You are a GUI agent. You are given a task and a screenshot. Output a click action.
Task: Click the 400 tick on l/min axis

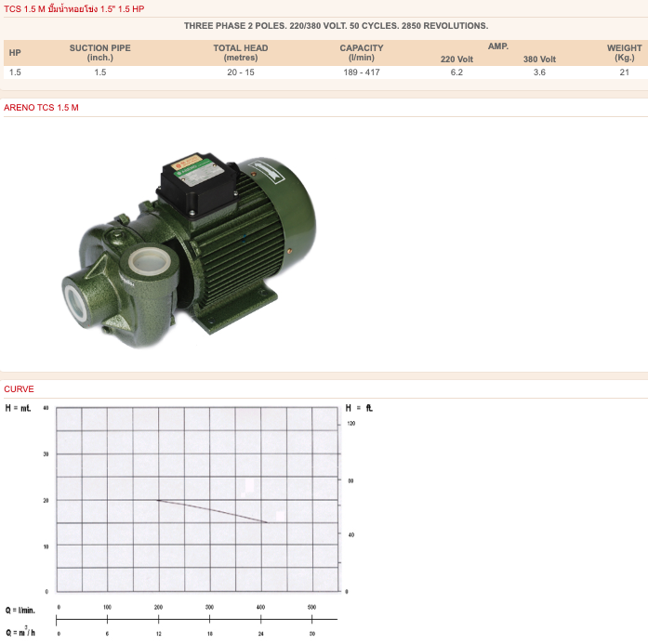coord(260,607)
